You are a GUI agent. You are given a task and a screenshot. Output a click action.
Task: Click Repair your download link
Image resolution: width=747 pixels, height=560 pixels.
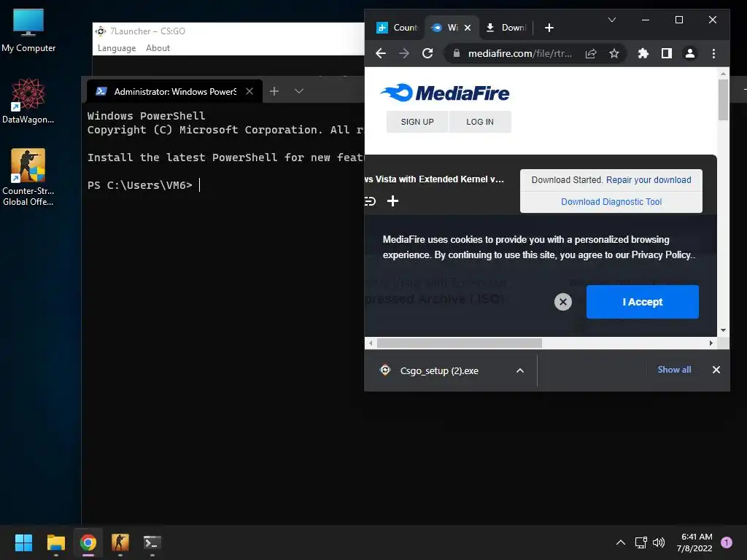coord(649,180)
